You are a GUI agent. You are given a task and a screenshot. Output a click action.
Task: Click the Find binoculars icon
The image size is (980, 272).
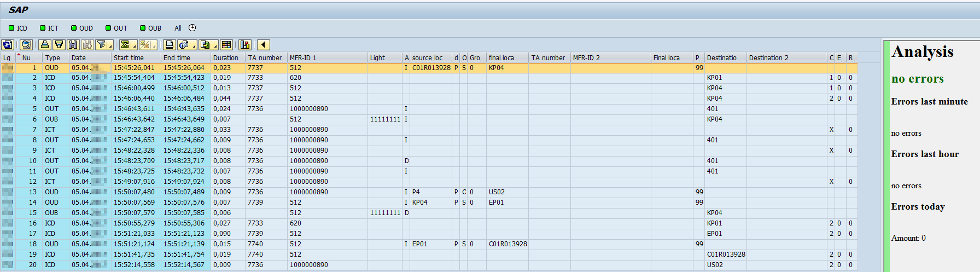pos(73,45)
